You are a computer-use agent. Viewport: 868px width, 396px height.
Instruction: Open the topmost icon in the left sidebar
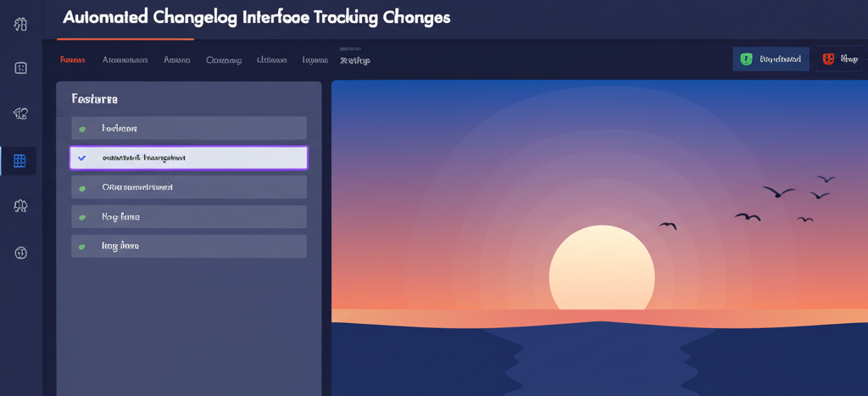(x=20, y=25)
